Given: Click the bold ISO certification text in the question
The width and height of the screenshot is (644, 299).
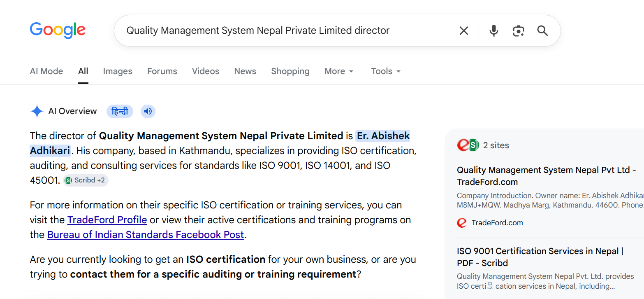Looking at the screenshot, I should (x=226, y=259).
